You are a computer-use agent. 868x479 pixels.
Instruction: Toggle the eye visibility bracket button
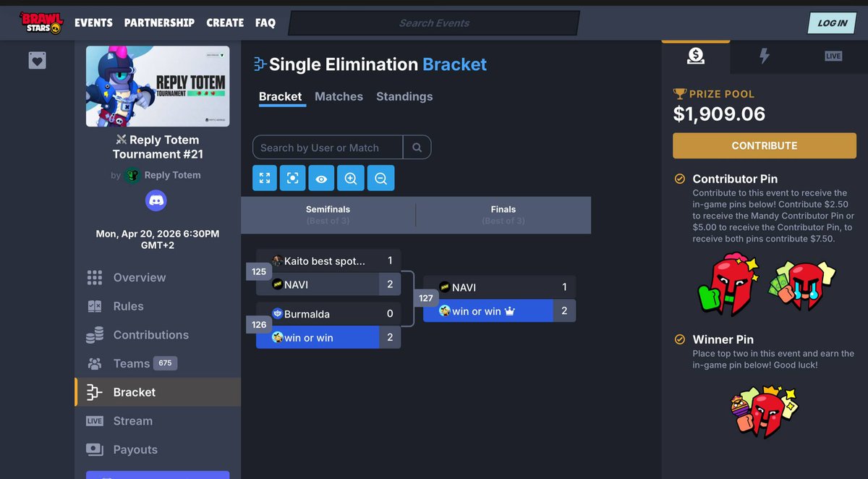click(x=321, y=178)
